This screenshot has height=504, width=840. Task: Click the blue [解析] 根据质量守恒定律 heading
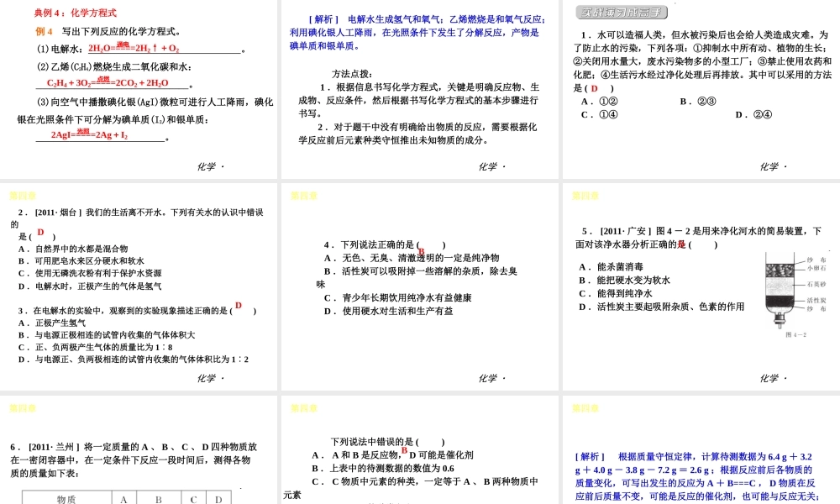(x=694, y=457)
